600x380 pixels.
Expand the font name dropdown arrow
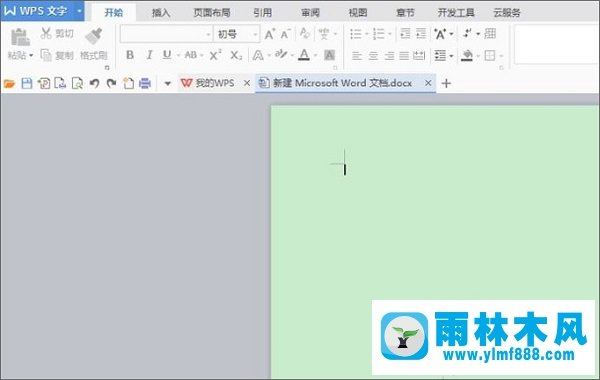point(208,35)
